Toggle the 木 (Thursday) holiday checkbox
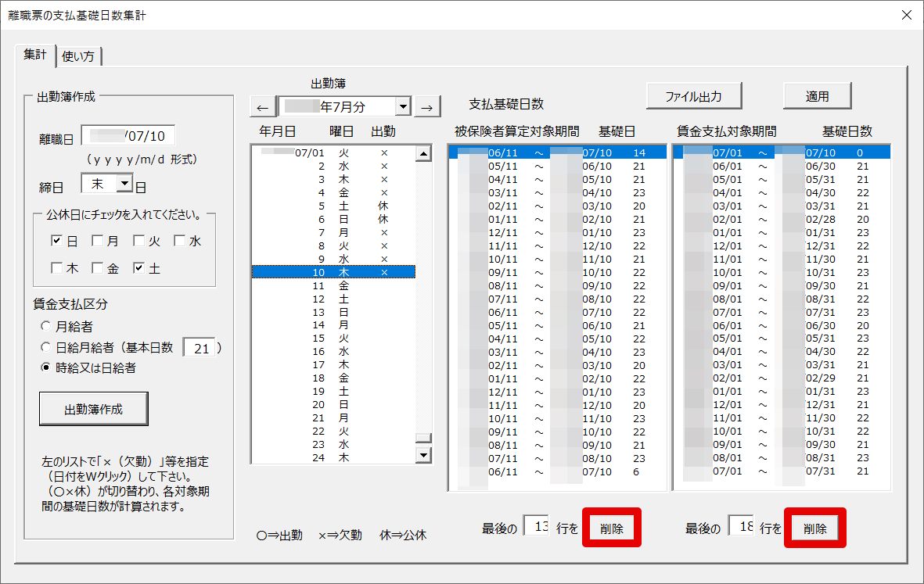Screen dimensions: 924x584 pos(56,268)
